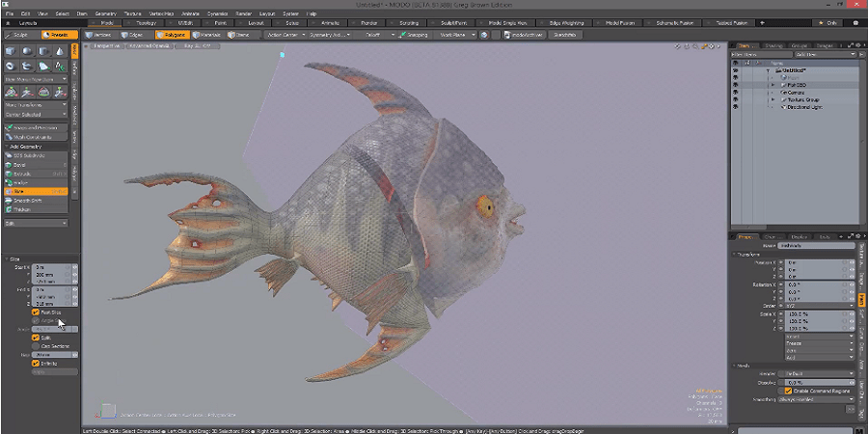The image size is (868, 434).
Task: Open the More Transforms dropdown
Action: pyautogui.click(x=36, y=104)
